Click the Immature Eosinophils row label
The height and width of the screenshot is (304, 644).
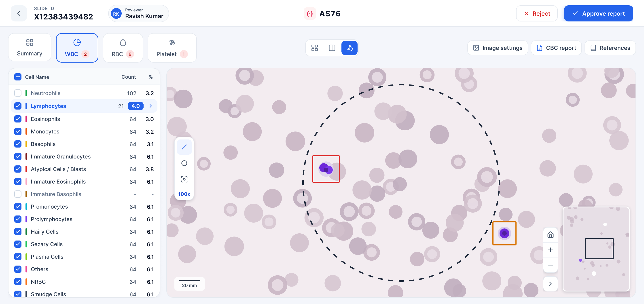point(58,182)
